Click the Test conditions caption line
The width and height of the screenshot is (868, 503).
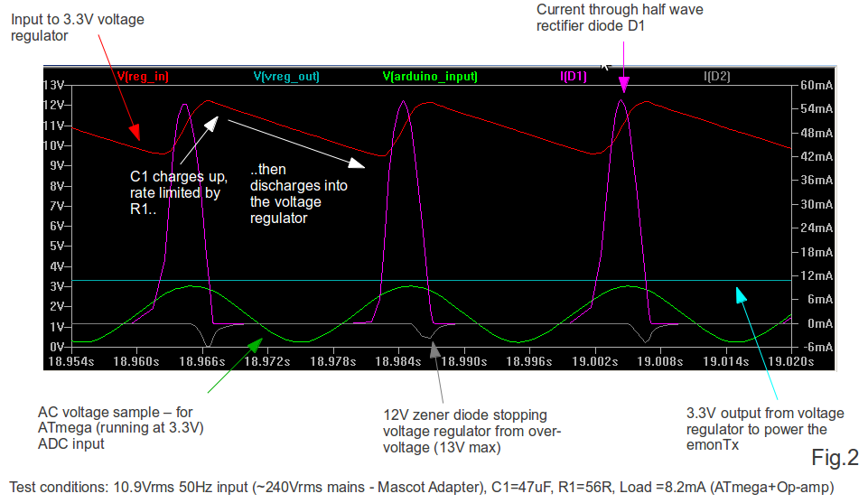[422, 488]
